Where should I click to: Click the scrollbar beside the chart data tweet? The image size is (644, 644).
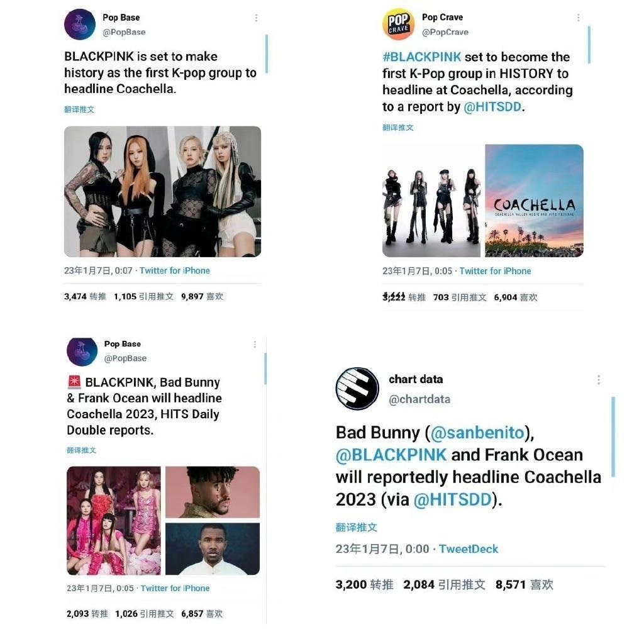coord(613,436)
